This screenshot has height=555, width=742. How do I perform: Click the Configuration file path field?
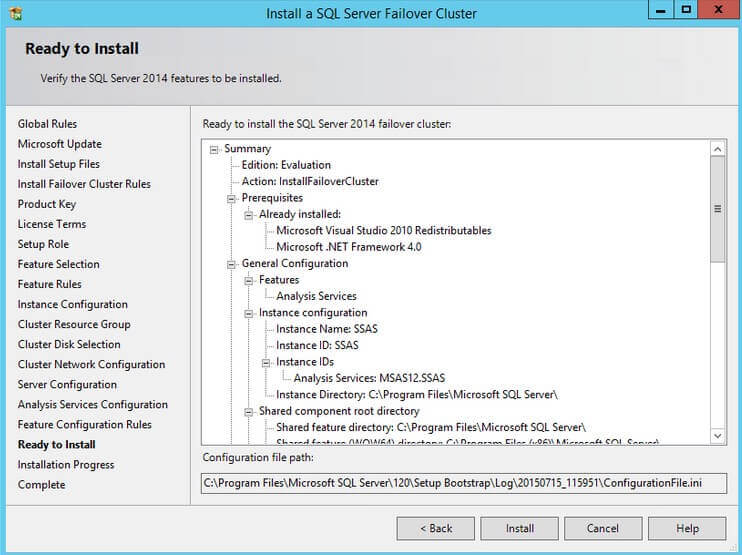(464, 483)
